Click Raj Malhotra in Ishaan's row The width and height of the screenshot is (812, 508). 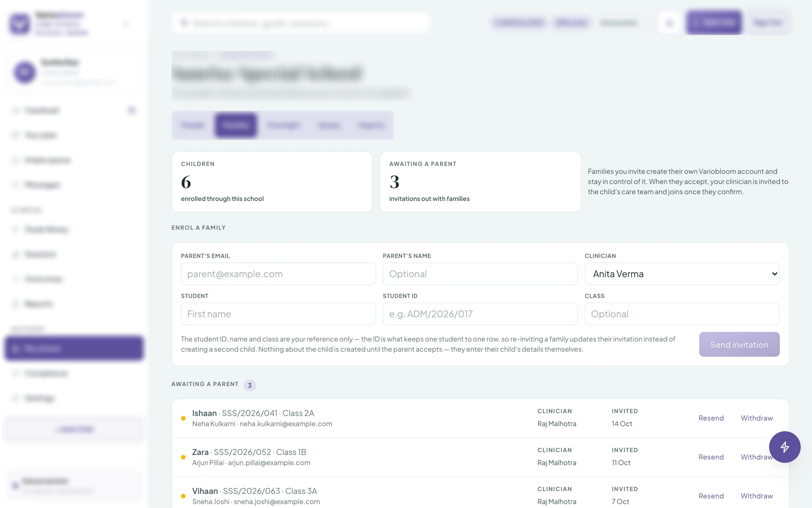(x=557, y=424)
